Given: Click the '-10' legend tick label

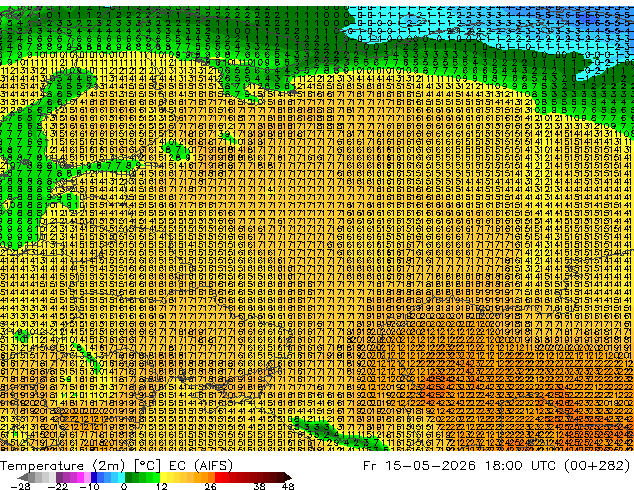Looking at the screenshot, I should pos(89,486).
